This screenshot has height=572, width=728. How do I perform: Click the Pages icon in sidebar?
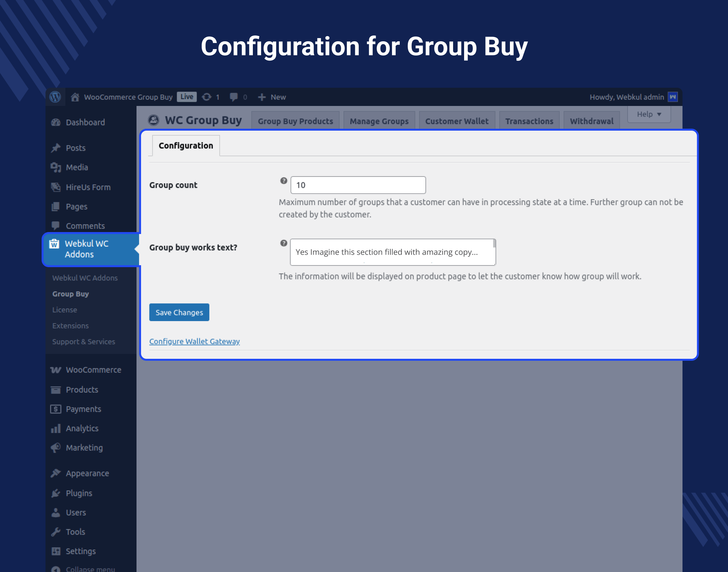pyautogui.click(x=56, y=207)
